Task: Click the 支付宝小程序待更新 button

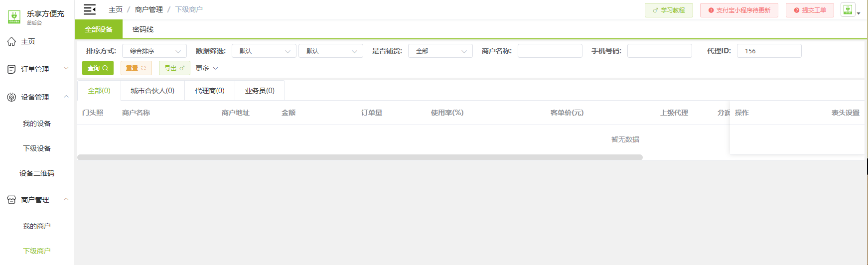Action: click(739, 10)
